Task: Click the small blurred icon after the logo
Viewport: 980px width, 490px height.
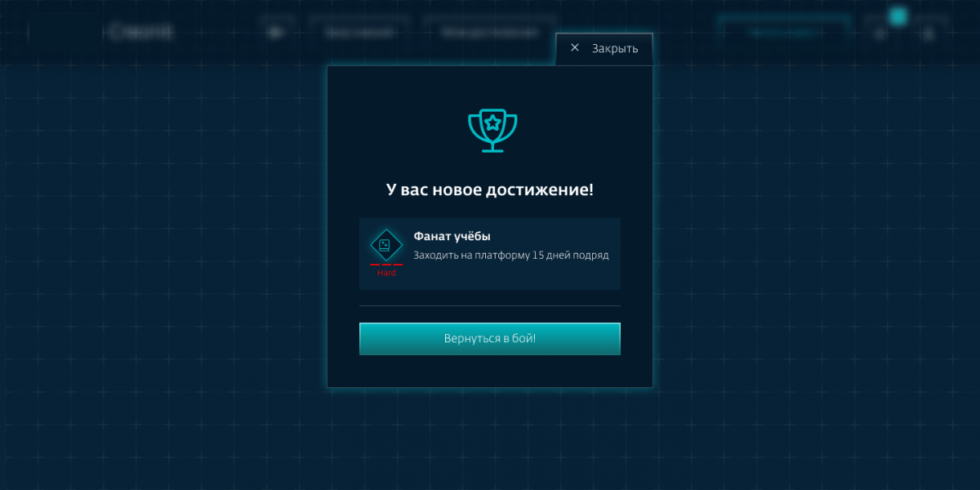Action: [276, 33]
